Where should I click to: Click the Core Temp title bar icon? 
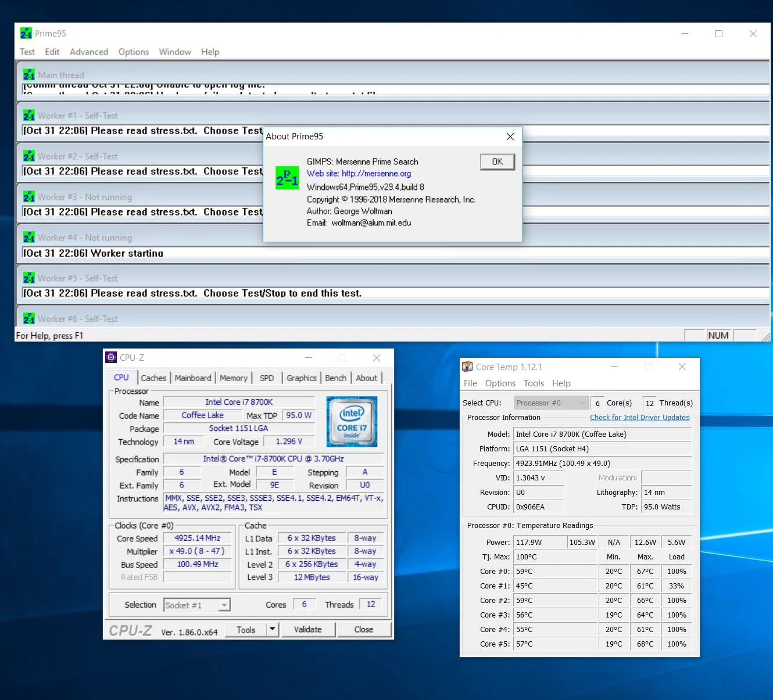[x=467, y=367]
